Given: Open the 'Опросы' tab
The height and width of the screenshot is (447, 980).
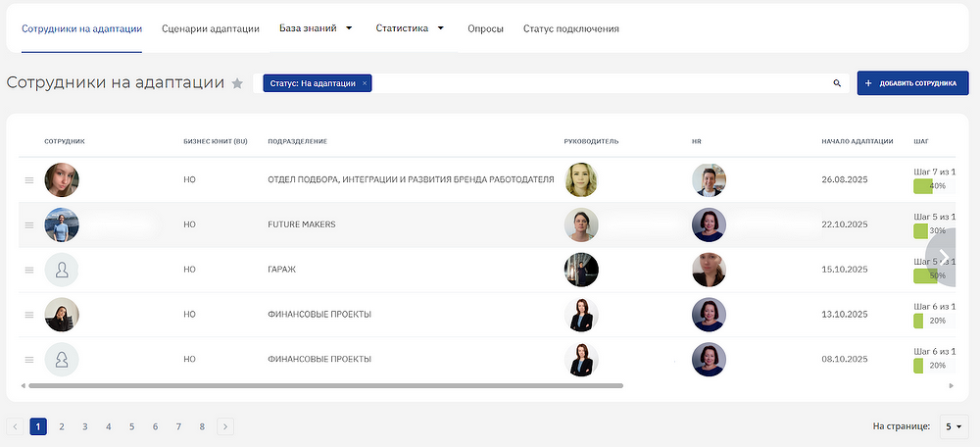Looking at the screenshot, I should 485,28.
